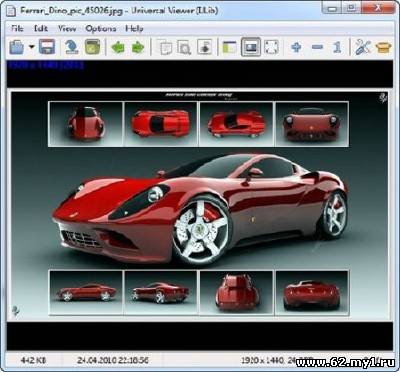Go to previous file with left green arrow

(x=117, y=47)
